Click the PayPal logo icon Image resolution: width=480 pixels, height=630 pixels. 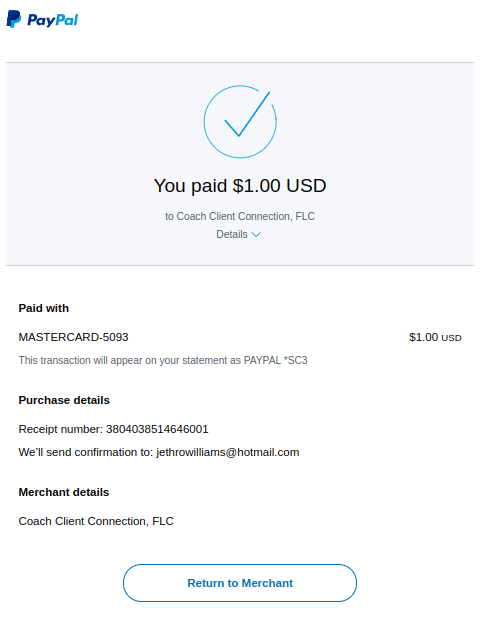click(14, 19)
